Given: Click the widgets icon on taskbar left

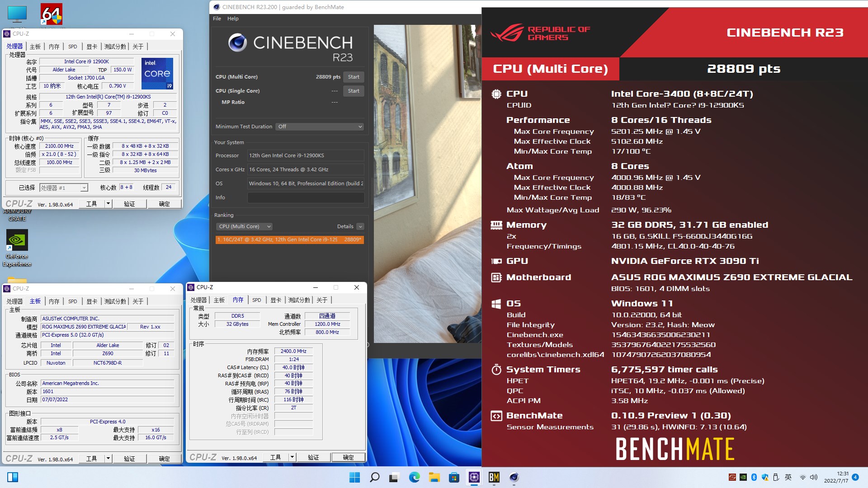Looking at the screenshot, I should (x=13, y=477).
